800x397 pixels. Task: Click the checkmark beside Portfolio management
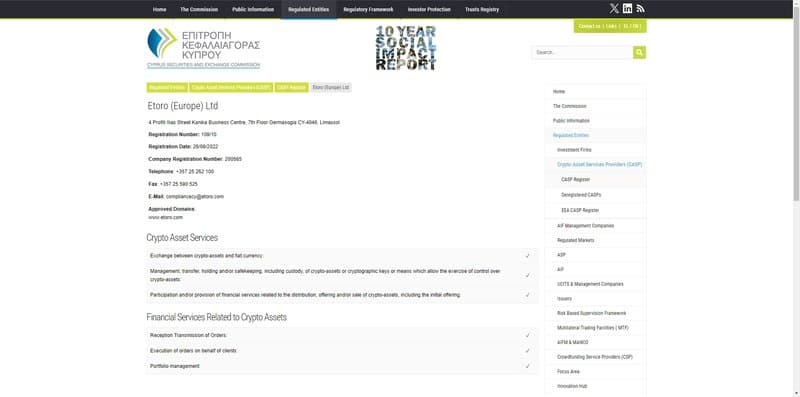pyautogui.click(x=528, y=366)
